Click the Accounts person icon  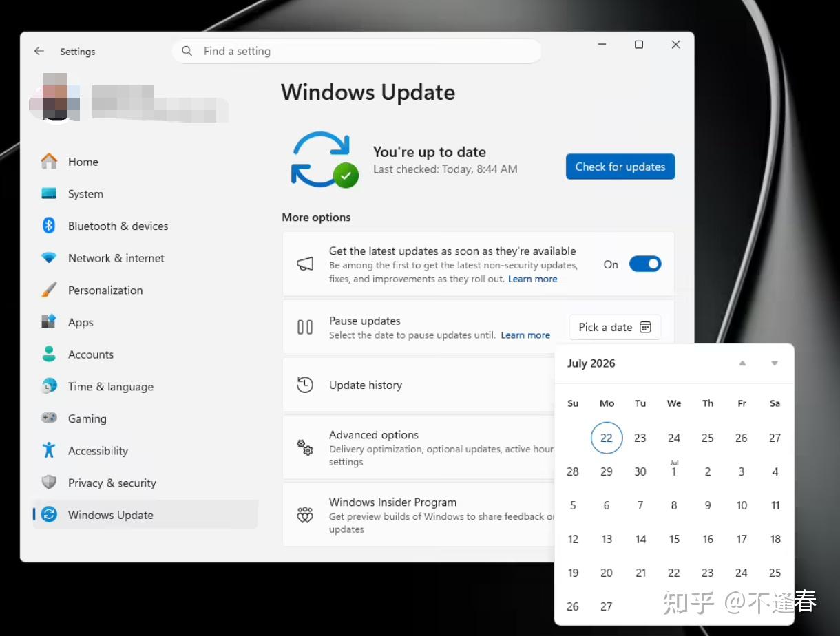click(49, 354)
